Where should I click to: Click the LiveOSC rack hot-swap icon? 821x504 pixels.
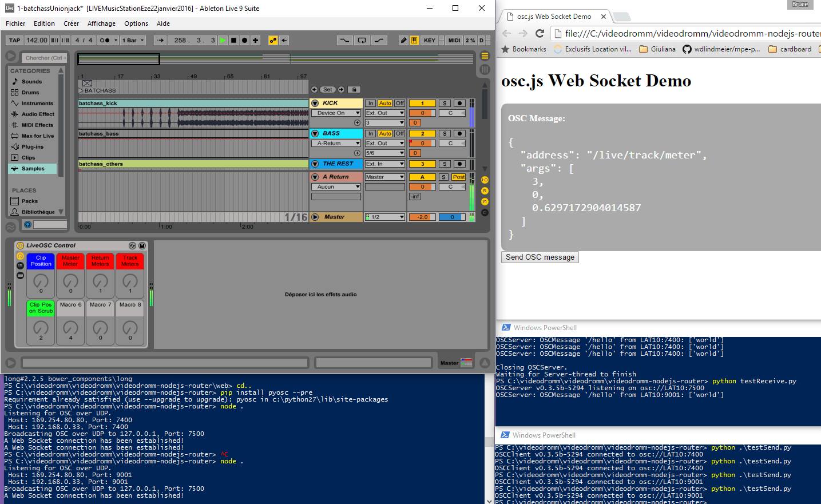[133, 245]
